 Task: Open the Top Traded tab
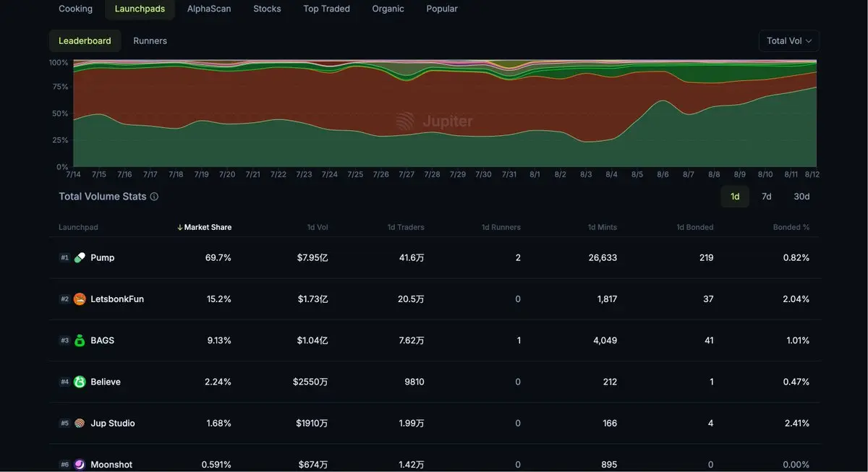pos(326,9)
